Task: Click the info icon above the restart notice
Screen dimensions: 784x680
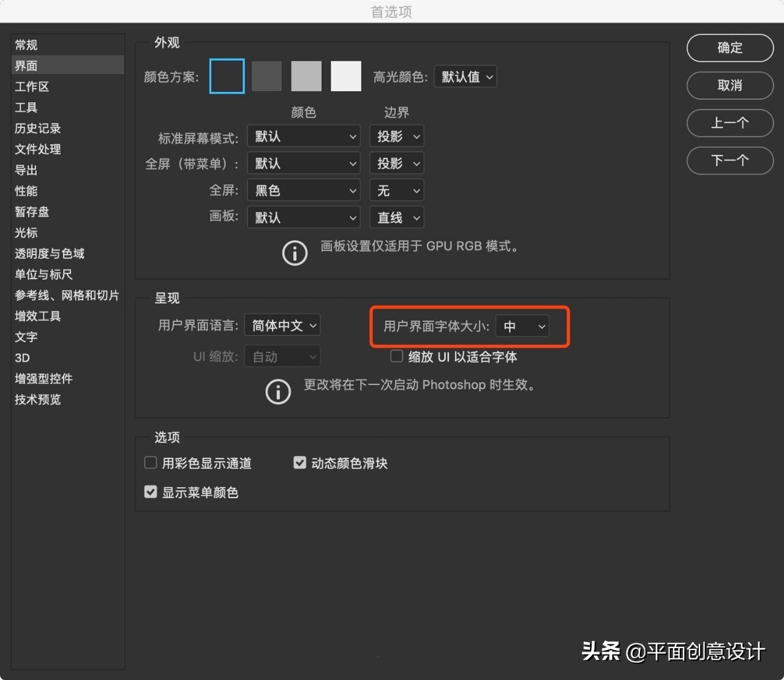Action: tap(278, 392)
